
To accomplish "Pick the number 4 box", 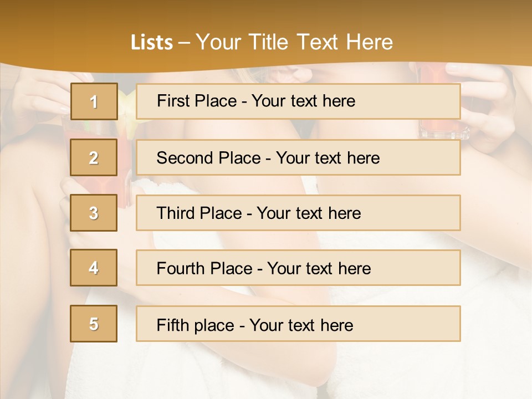I will coord(94,268).
